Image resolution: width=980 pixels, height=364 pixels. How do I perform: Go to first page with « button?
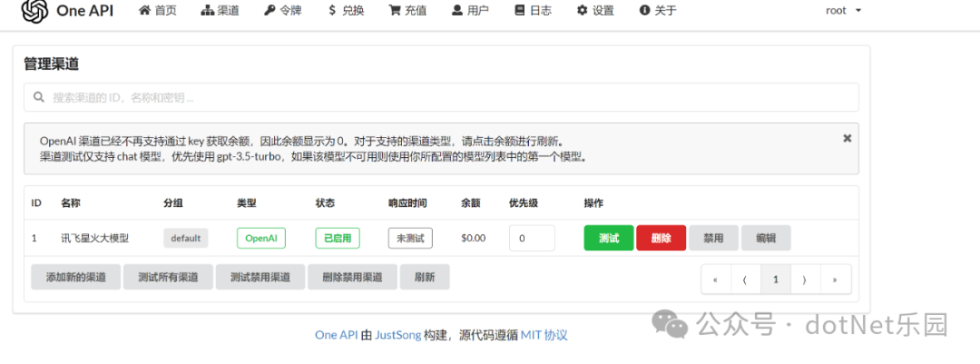tap(716, 280)
